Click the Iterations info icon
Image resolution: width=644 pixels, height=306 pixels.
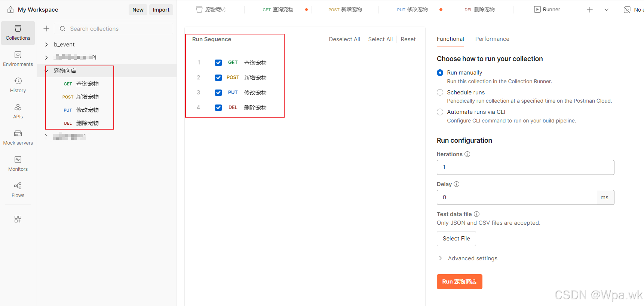[467, 154]
